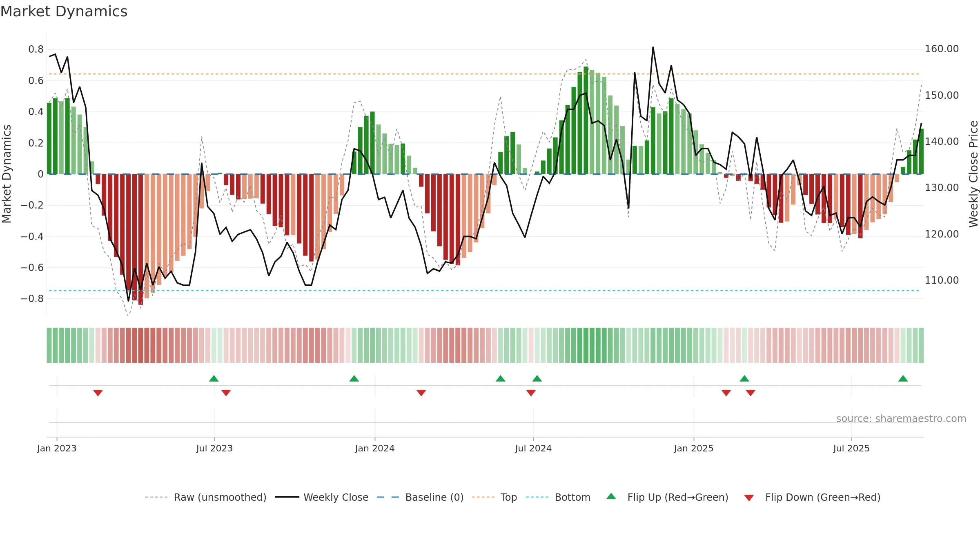
Task: Click the Market Dynamics chart title
Action: coord(64,11)
